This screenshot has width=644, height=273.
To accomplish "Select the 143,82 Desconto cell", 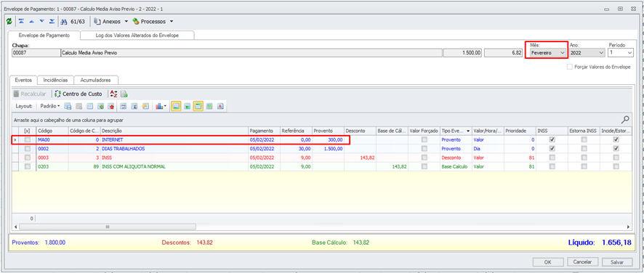I will pos(361,158).
